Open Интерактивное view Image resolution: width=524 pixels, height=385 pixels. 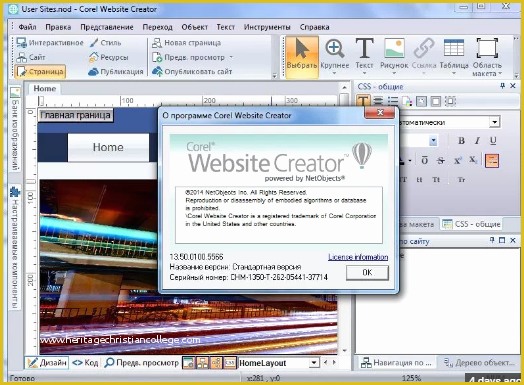coord(50,43)
